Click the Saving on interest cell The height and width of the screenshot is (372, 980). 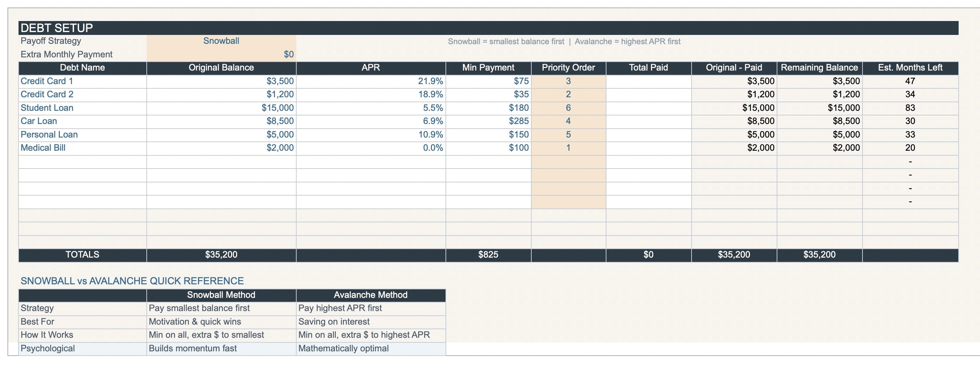(x=371, y=322)
